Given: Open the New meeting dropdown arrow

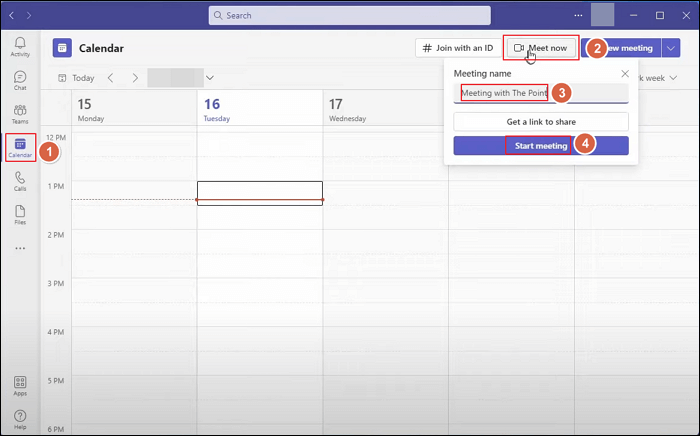Looking at the screenshot, I should point(670,48).
